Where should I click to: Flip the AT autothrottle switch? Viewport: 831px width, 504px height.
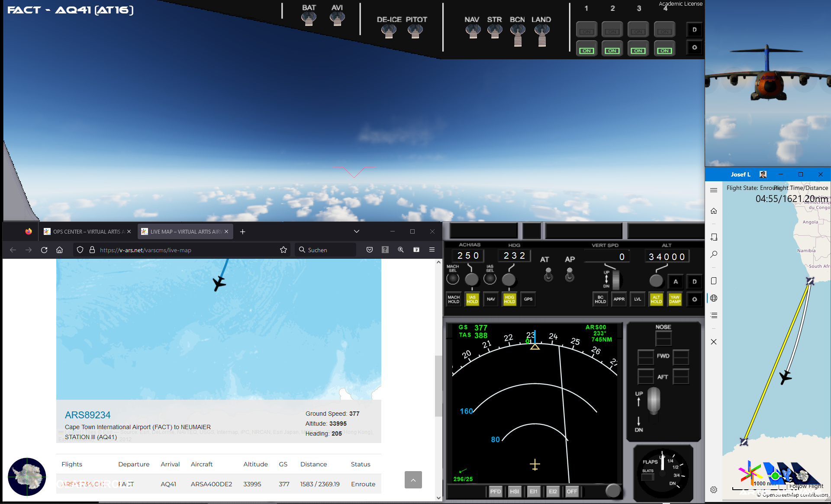(548, 274)
